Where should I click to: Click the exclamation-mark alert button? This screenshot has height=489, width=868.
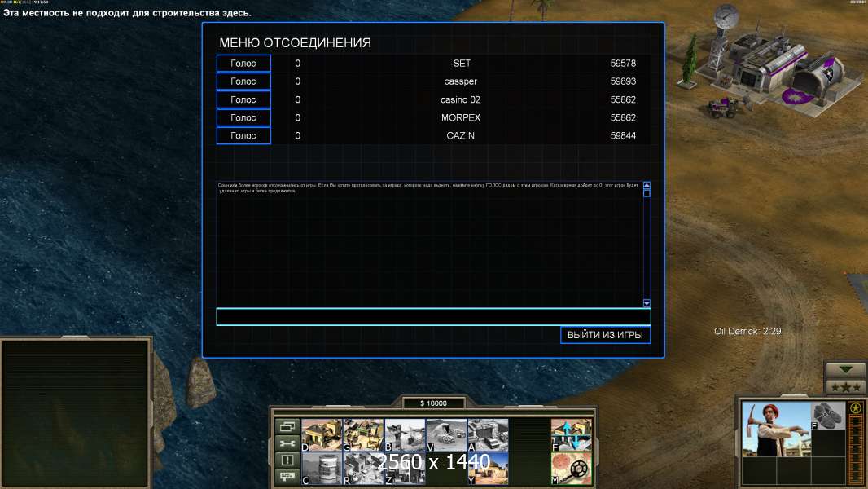(287, 460)
